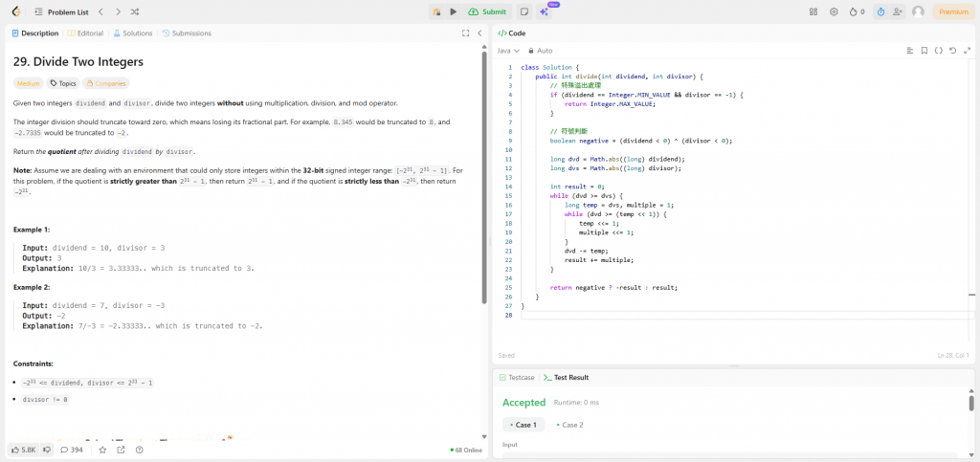Click the format code lines icon

point(910,51)
